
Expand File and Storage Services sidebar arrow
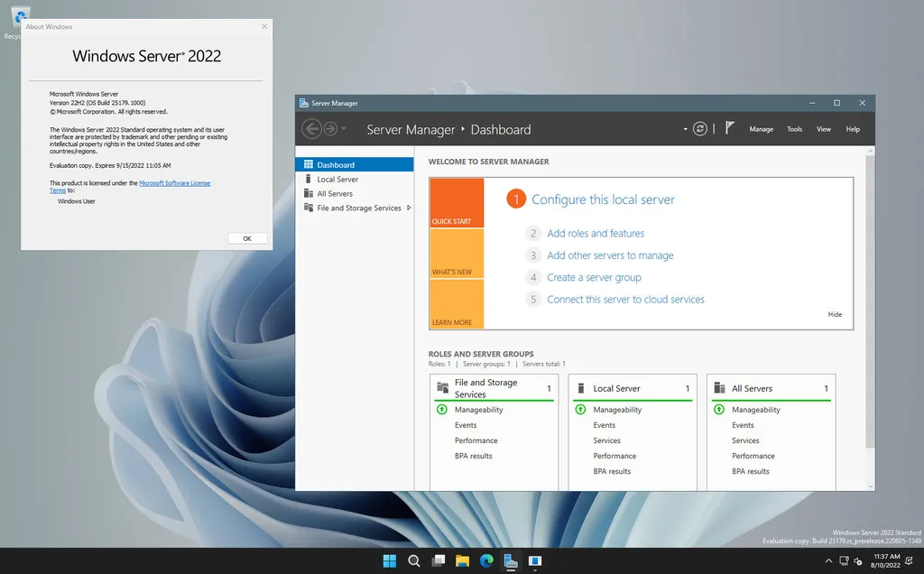point(409,208)
